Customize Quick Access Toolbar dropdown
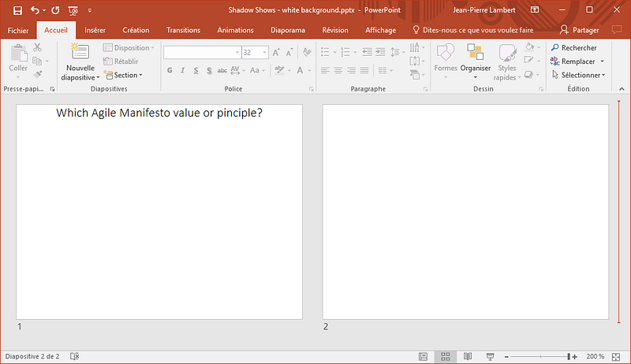The width and height of the screenshot is (631, 364). [90, 10]
